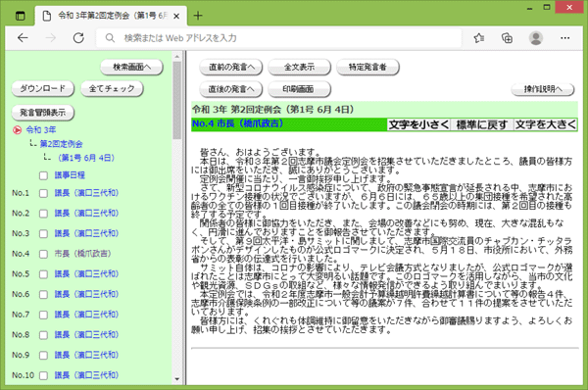Focus the address bar search field

(x=278, y=38)
